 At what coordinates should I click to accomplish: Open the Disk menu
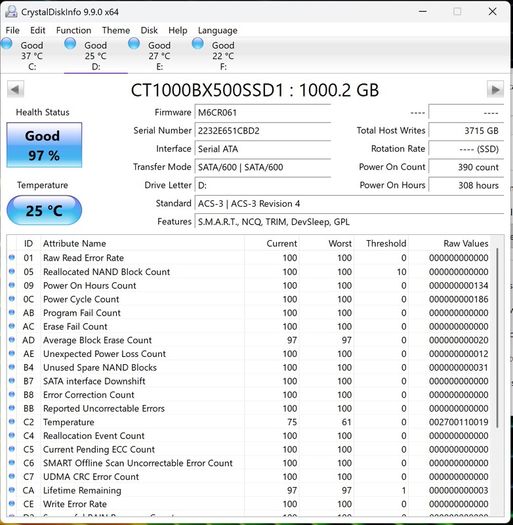tap(149, 30)
